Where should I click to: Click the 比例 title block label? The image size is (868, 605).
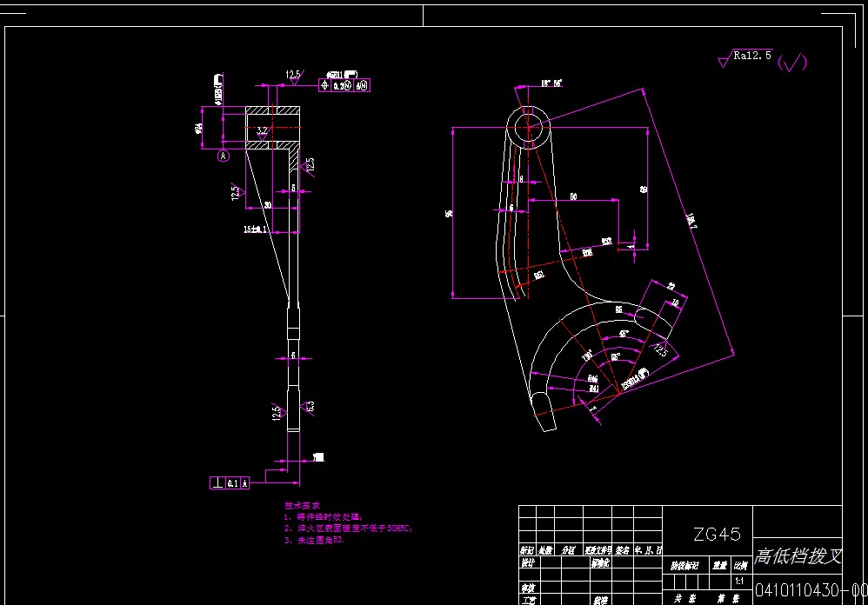pyautogui.click(x=740, y=566)
